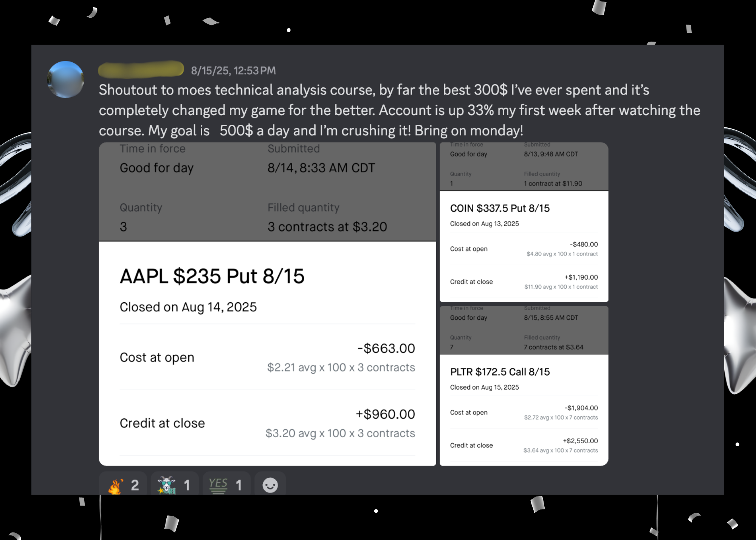Click the PLTR -$1,904.00 cost amount
This screenshot has height=540, width=756.
581,408
